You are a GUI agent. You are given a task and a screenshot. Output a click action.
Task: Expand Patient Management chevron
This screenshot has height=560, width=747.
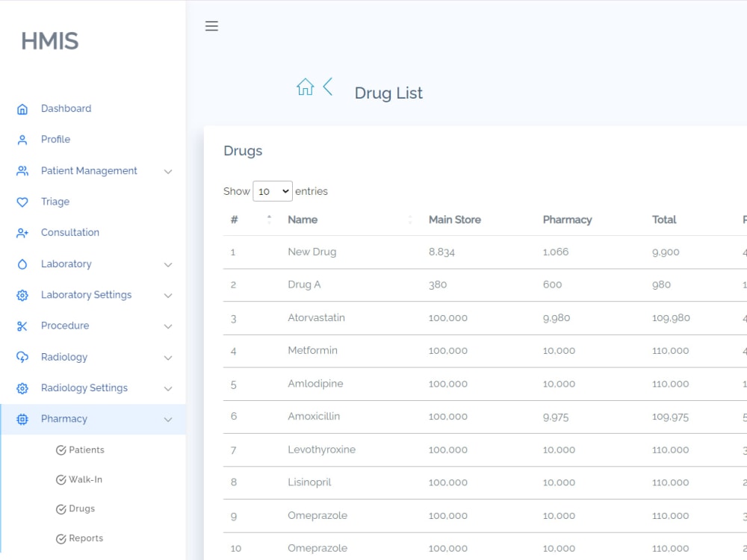(168, 172)
